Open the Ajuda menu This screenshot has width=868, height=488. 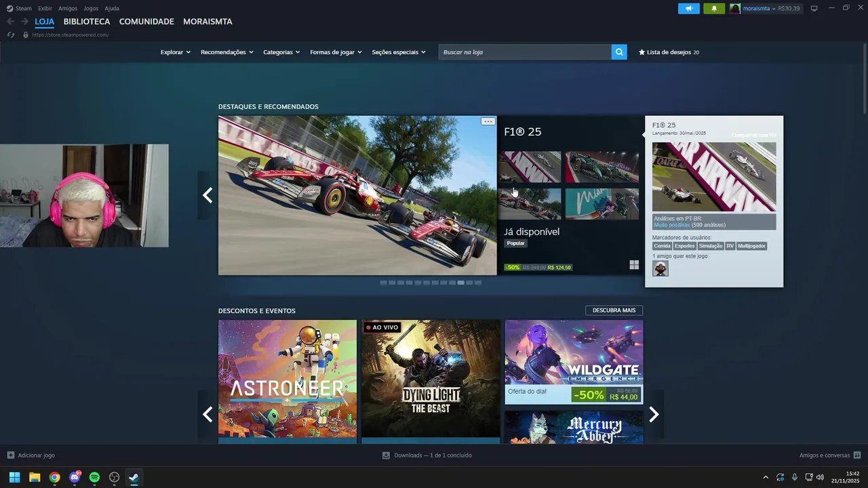point(112,9)
